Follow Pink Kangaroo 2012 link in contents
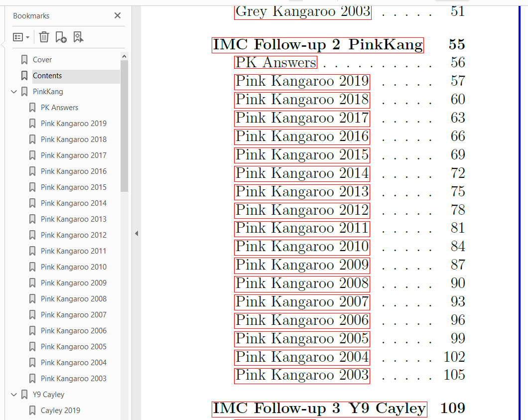The width and height of the screenshot is (528, 420). (x=302, y=211)
